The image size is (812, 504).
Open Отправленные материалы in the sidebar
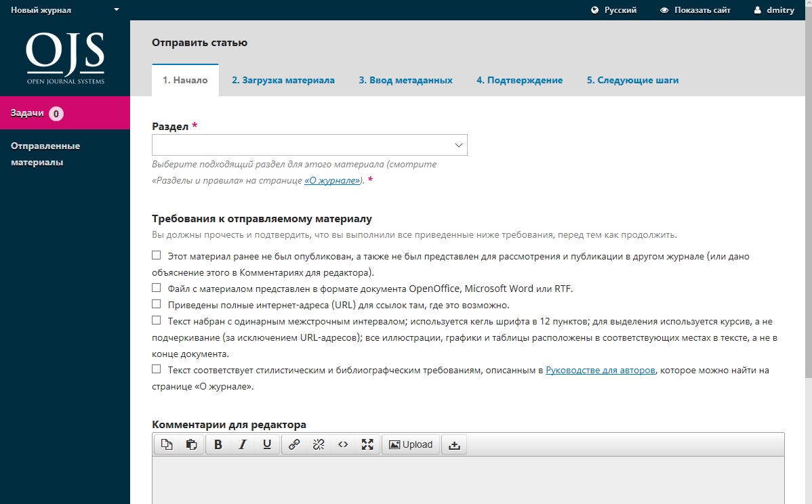[x=45, y=154]
